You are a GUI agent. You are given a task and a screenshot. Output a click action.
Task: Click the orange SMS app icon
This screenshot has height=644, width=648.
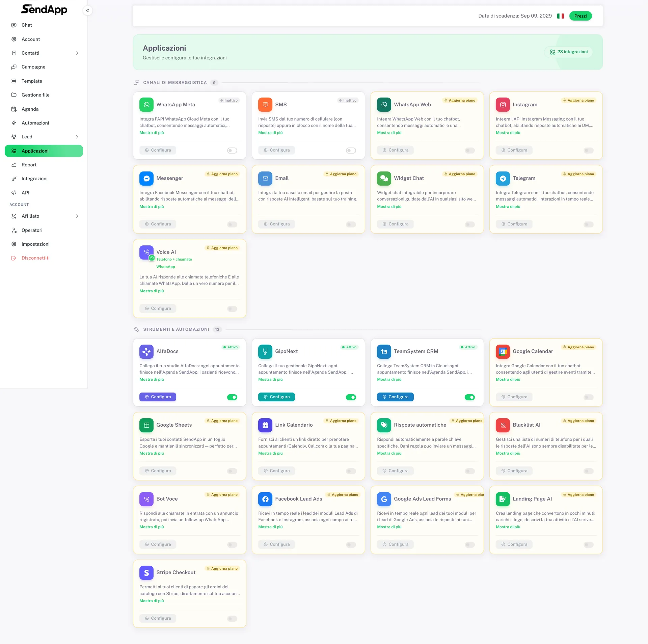click(x=265, y=105)
